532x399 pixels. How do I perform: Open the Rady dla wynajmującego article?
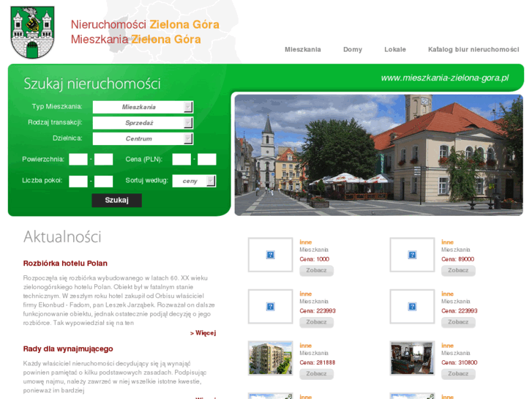[68, 348]
